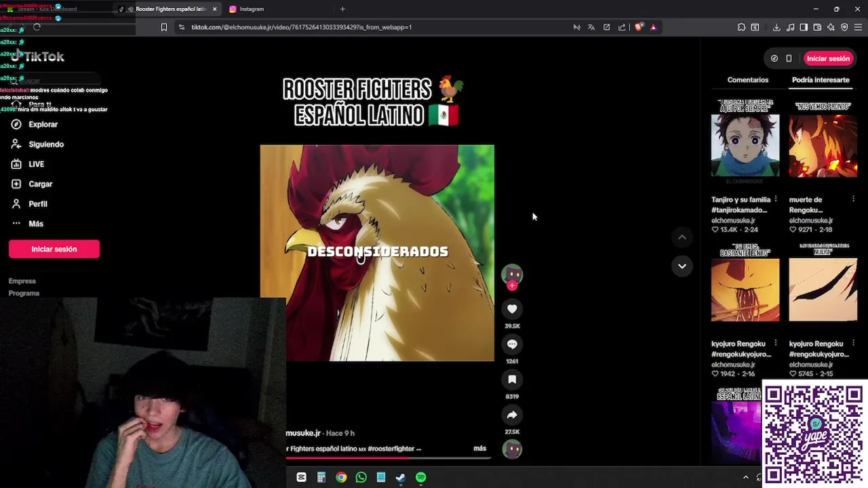Open the Brave Wallet icon

pos(817,27)
